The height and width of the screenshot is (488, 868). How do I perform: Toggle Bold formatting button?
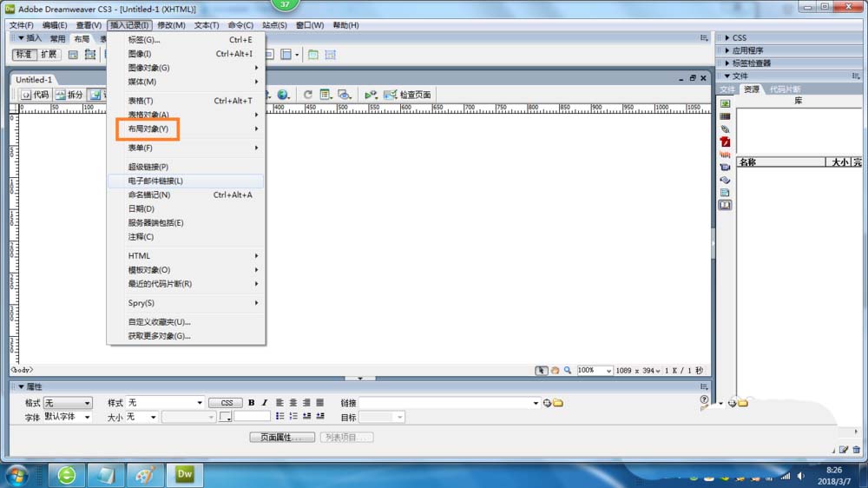tap(252, 403)
